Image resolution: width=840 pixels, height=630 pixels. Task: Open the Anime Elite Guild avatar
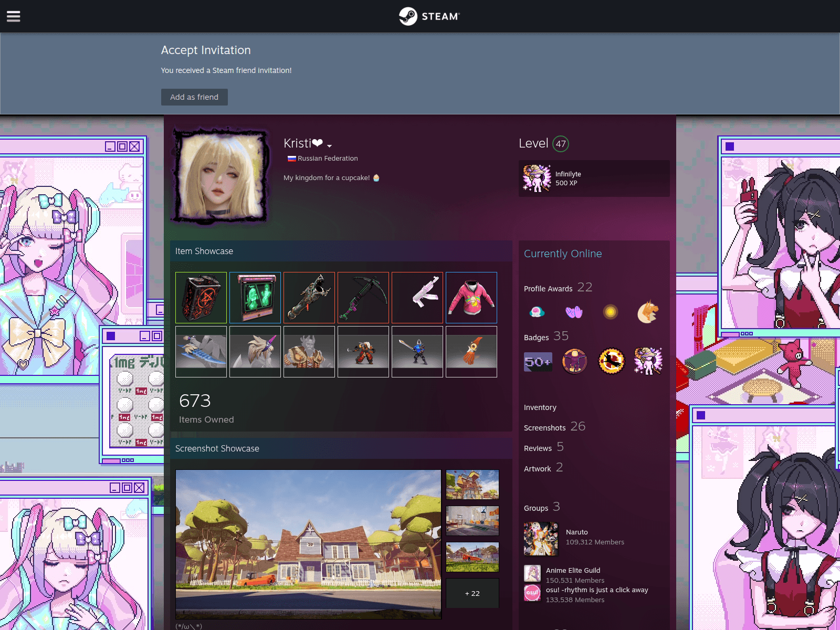pyautogui.click(x=532, y=573)
